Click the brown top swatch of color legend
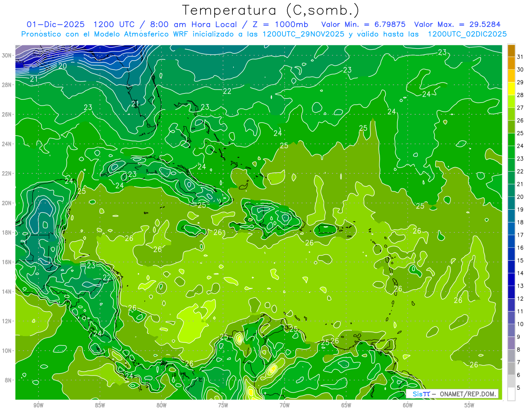Image resolution: width=532 pixels, height=411 pixels. click(511, 51)
